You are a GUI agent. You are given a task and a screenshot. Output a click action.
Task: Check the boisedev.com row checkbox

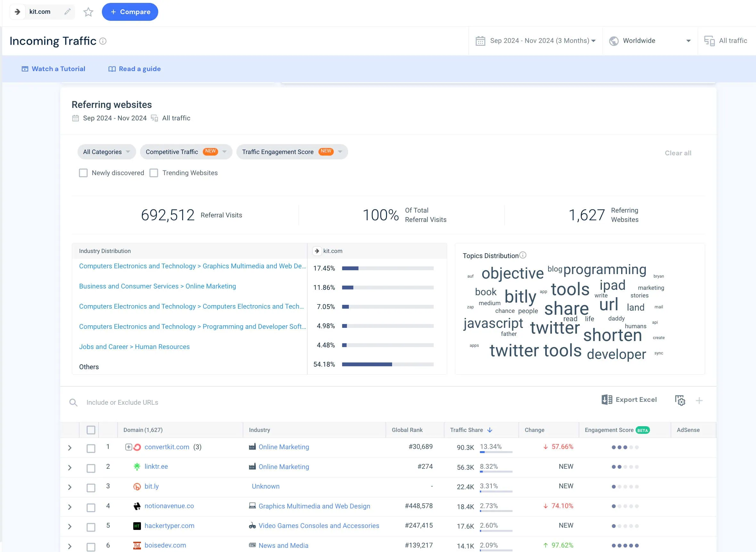91,547
